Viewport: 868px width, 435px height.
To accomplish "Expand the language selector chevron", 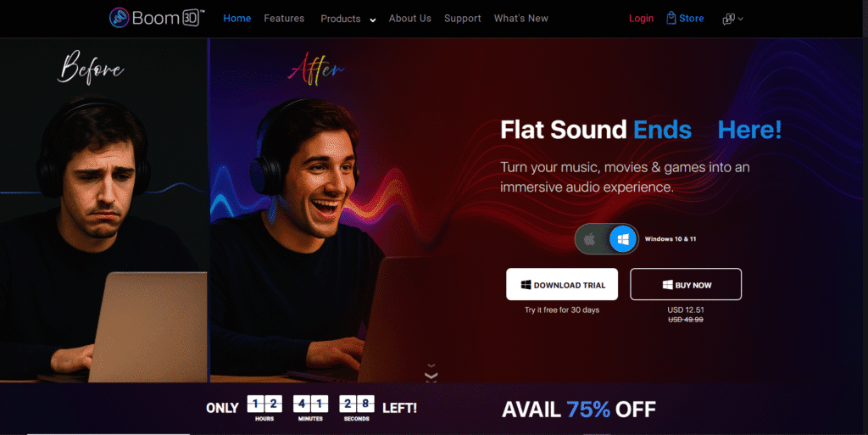I will (x=741, y=19).
